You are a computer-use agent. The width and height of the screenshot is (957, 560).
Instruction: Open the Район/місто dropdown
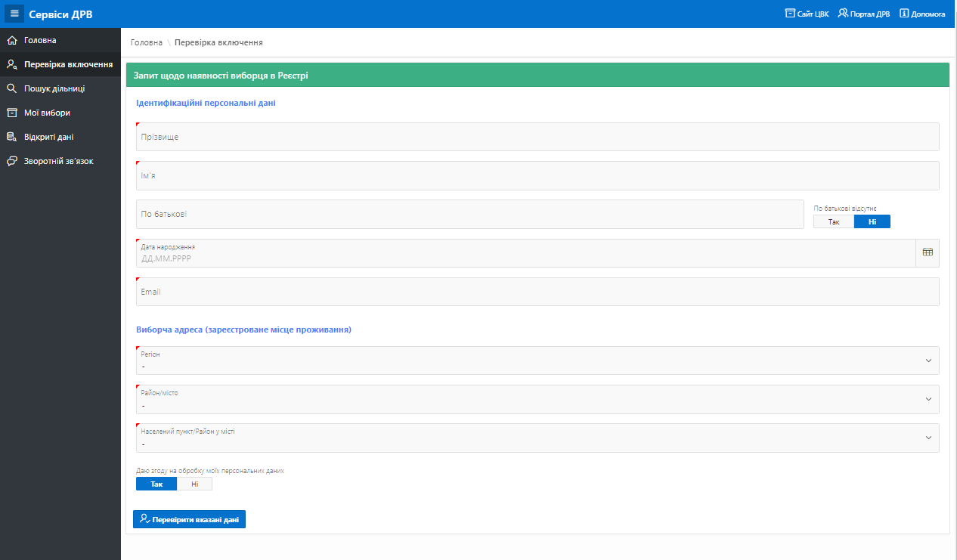pos(537,399)
